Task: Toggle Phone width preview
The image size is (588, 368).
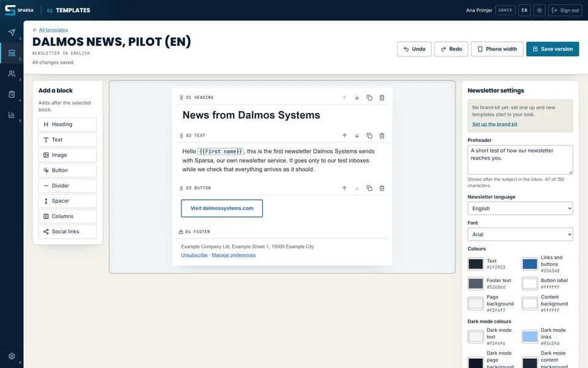Action: tap(497, 49)
